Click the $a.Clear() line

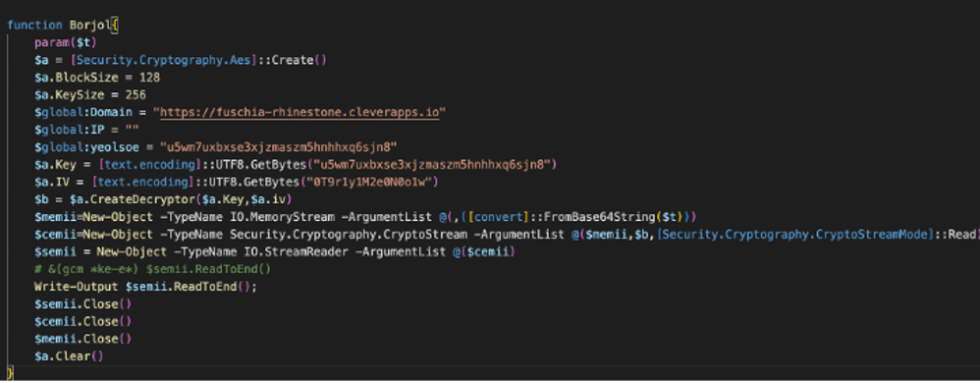(x=70, y=356)
